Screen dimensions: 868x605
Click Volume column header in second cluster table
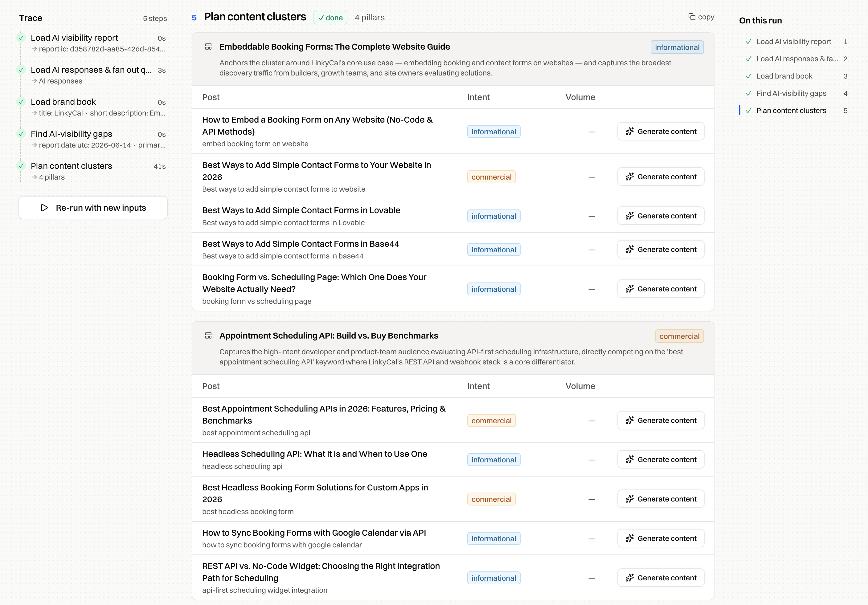[580, 386]
